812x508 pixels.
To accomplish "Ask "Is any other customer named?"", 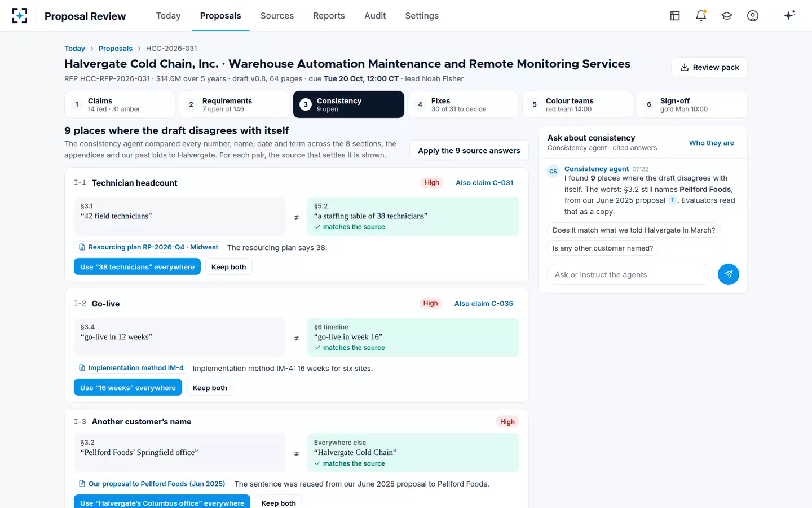I will tap(603, 248).
